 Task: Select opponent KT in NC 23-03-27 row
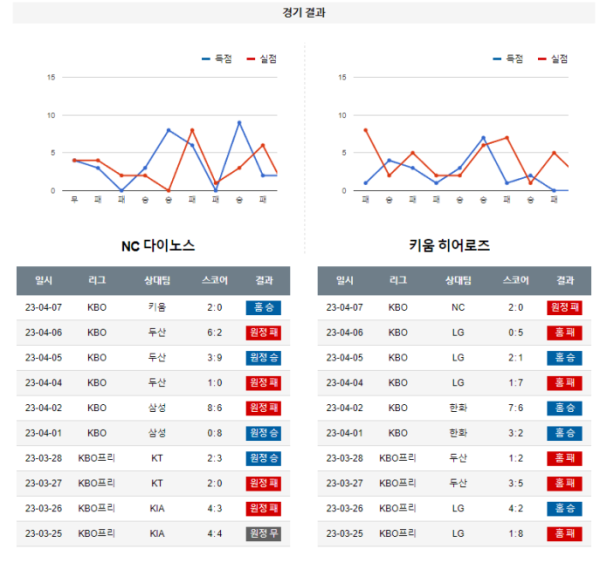(157, 483)
